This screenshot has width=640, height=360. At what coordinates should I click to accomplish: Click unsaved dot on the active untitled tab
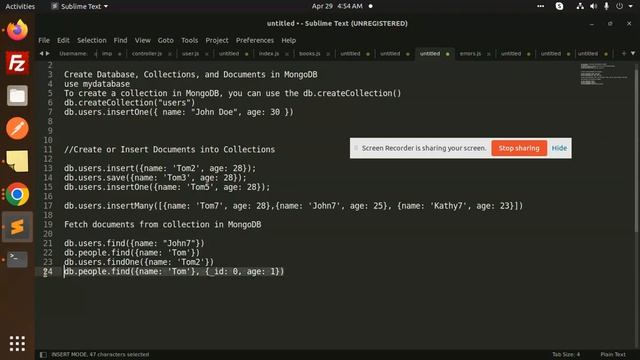(x=448, y=54)
